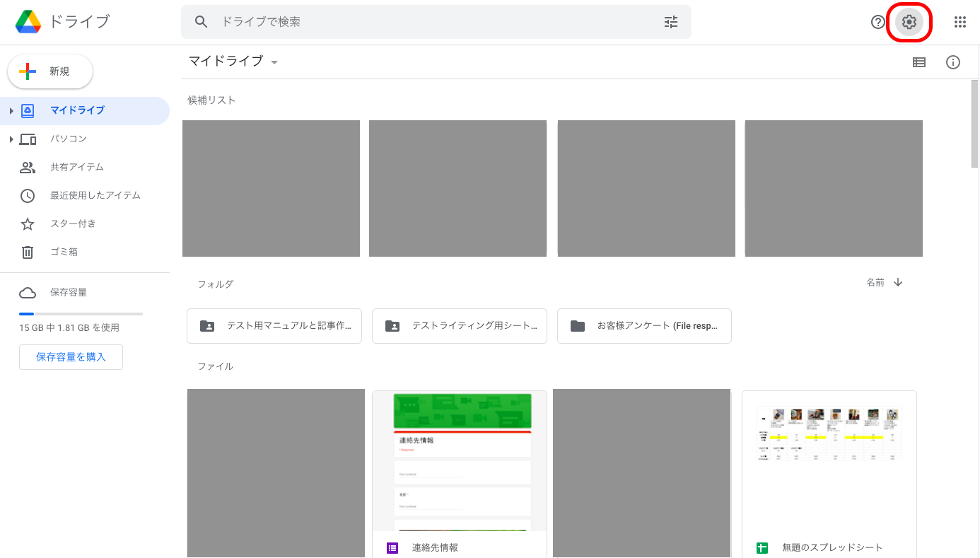Open the マイドライブ header dropdown arrow

[274, 62]
